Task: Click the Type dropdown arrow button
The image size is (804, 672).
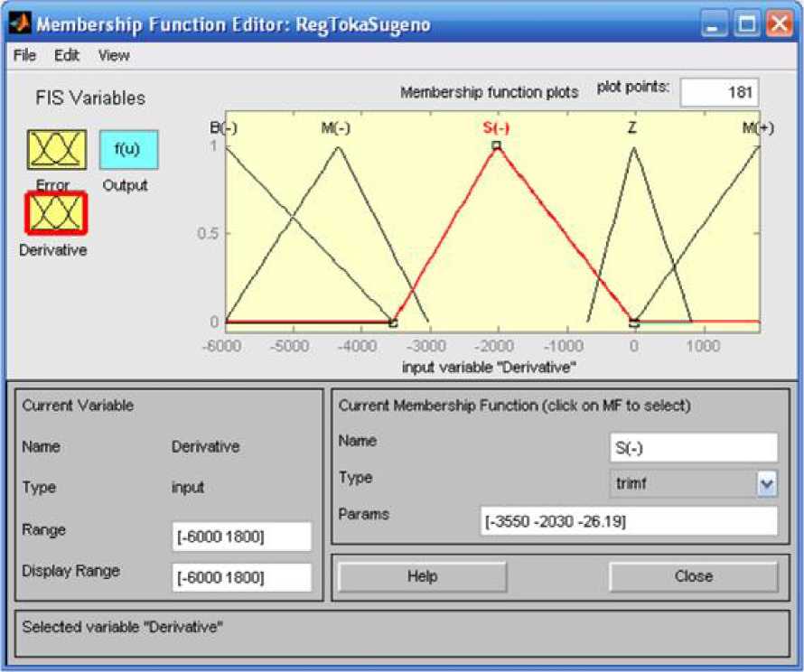Action: [x=767, y=484]
